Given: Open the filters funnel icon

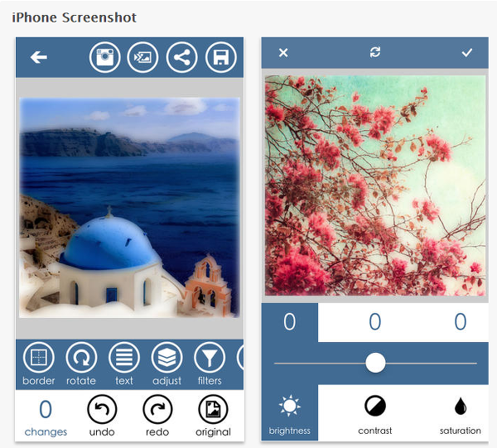Looking at the screenshot, I should tap(210, 358).
